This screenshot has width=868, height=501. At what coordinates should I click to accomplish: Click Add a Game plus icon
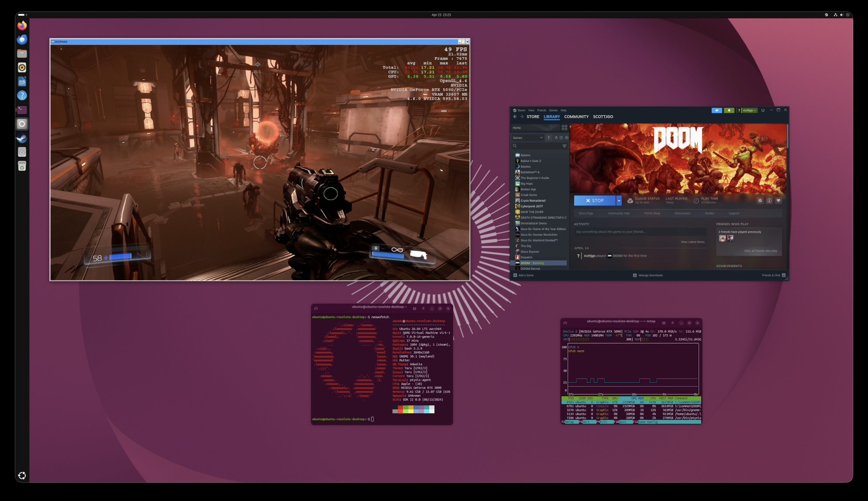[515, 275]
